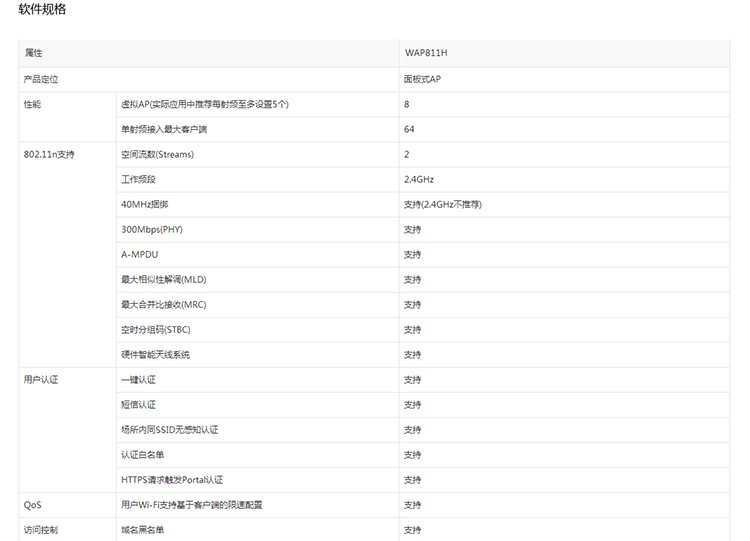
Task: Click the 虚拟AP row description
Action: tap(257, 104)
